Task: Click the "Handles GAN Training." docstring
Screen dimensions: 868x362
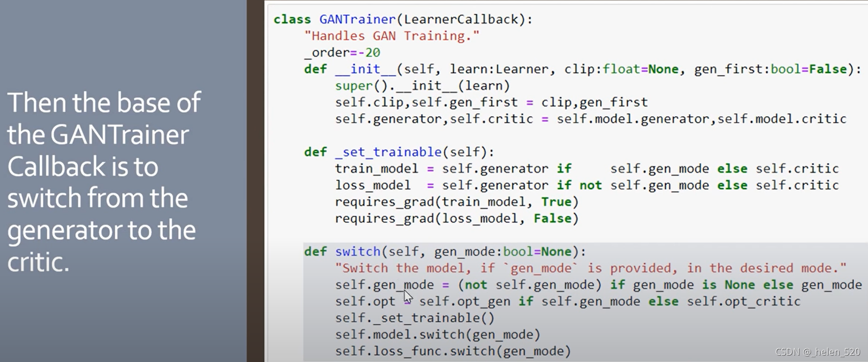Action: pos(391,36)
